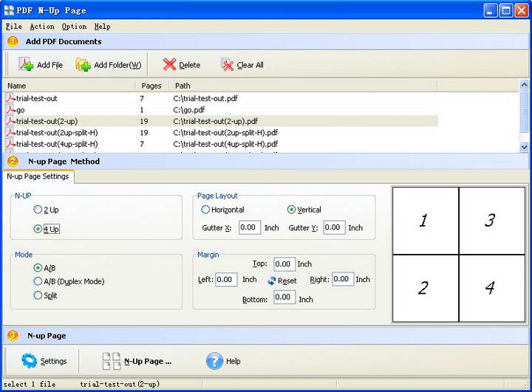This screenshot has height=392, width=532.
Task: Click PDF icon of go row
Action: (x=10, y=109)
